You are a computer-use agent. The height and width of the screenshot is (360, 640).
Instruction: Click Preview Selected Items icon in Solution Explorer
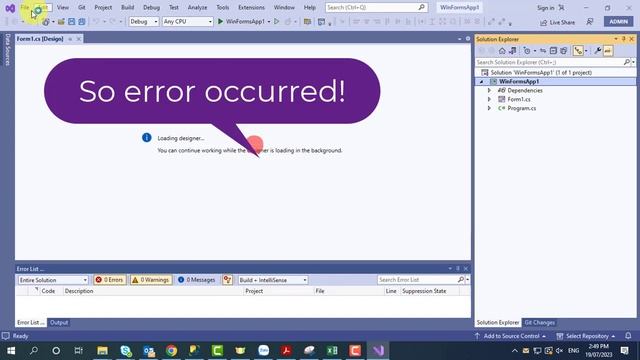(608, 51)
